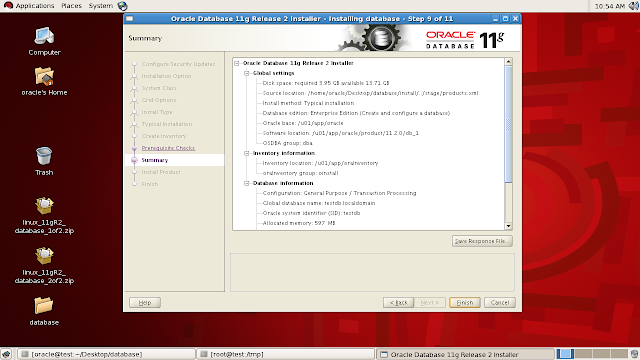Click Configure Security Updates step label
The image size is (640, 360).
178,64
